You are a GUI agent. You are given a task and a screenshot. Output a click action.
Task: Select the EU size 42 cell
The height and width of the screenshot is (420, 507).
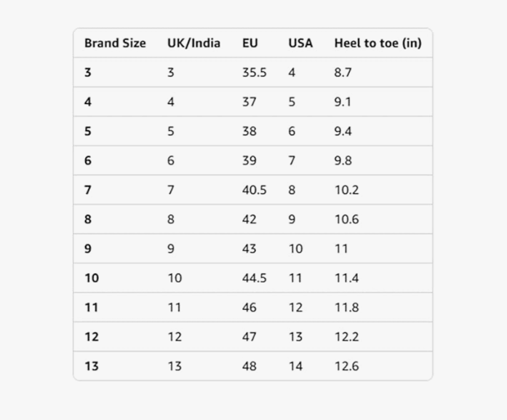pos(249,219)
